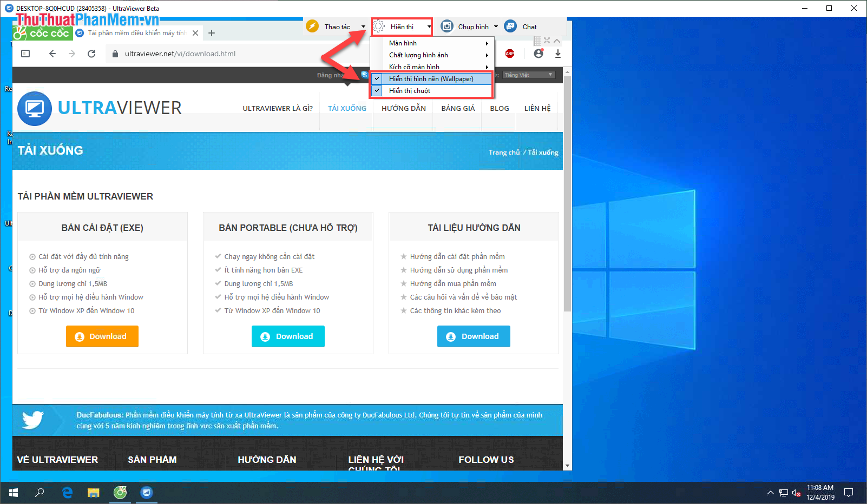The width and height of the screenshot is (867, 504).
Task: Click the UltraViewer monitor logo
Action: pos(35,108)
